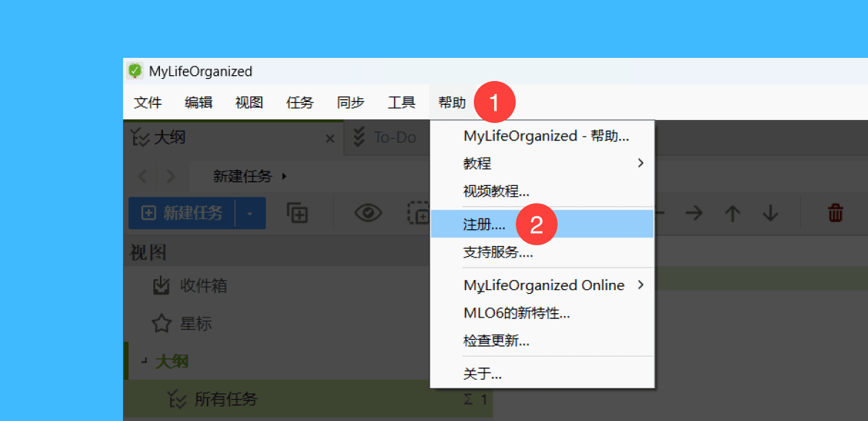Open the 工具 menu
This screenshot has width=868, height=421.
pos(401,103)
